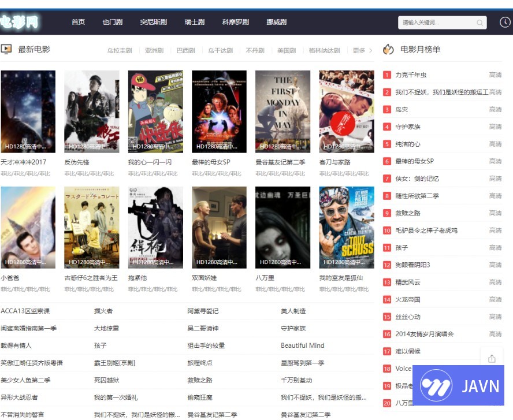The image size is (513, 420).
Task: Open the Beautiful Mind link
Action: coord(302,345)
